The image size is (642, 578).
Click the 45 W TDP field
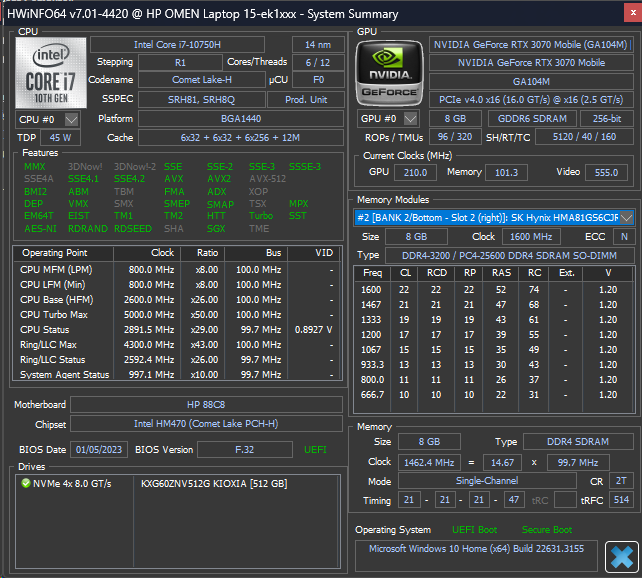coord(60,138)
